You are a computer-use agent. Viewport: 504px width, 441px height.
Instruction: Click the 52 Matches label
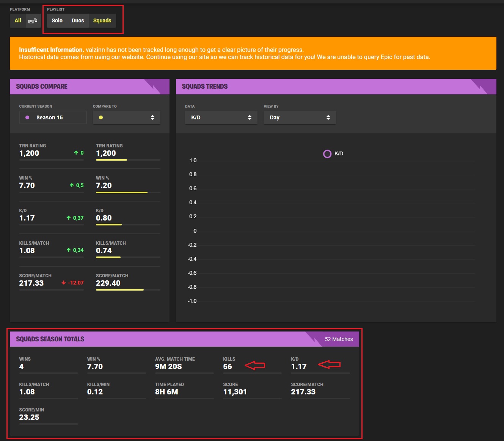coord(339,339)
